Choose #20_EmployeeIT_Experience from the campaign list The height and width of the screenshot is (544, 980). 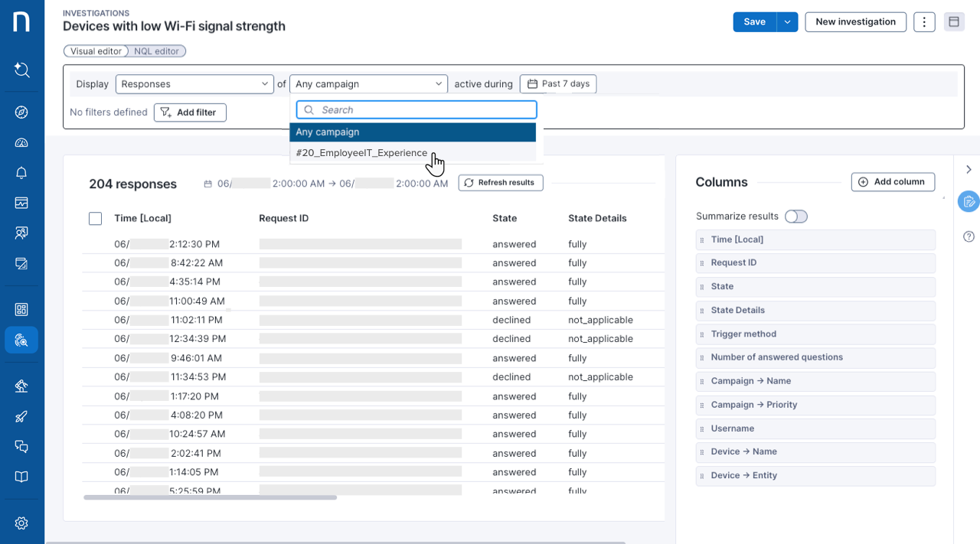tap(361, 152)
